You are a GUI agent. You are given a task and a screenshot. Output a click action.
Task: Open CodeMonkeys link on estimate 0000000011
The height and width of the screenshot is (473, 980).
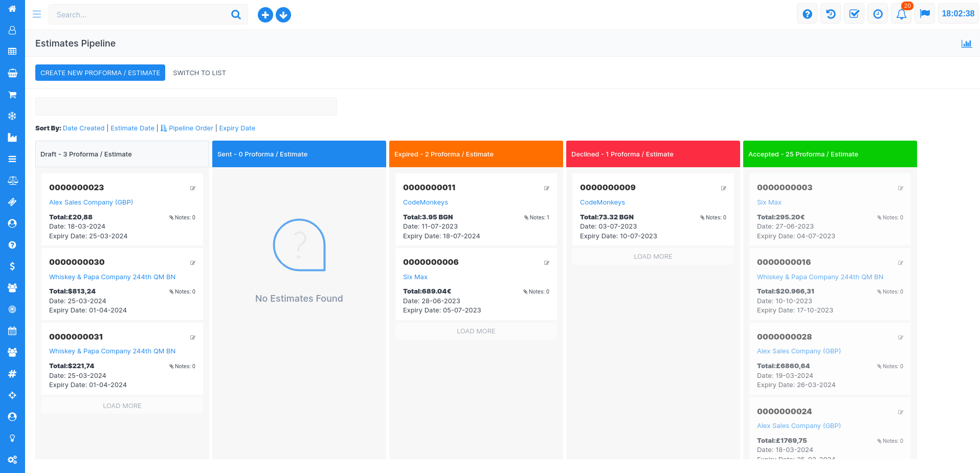(425, 202)
